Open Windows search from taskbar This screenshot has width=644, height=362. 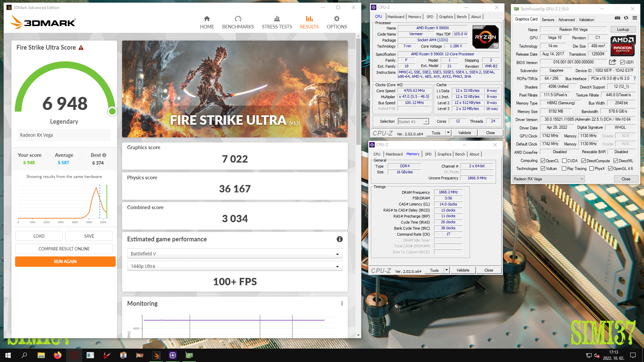(x=24, y=355)
